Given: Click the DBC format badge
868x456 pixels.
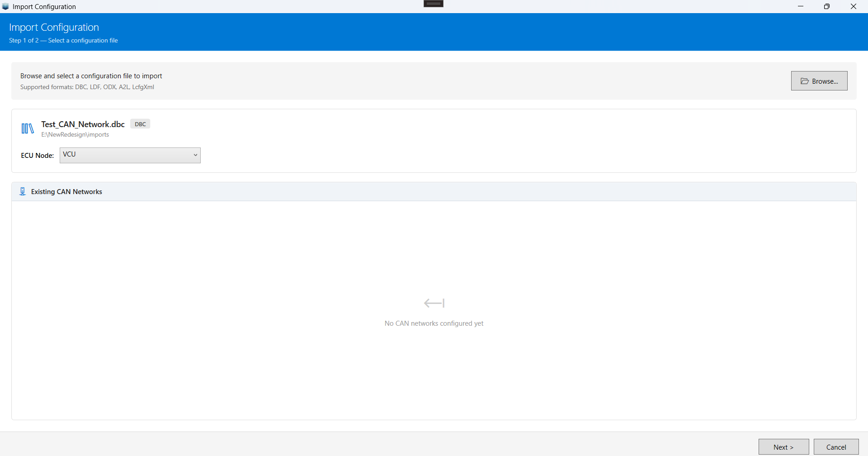Looking at the screenshot, I should tap(140, 124).
